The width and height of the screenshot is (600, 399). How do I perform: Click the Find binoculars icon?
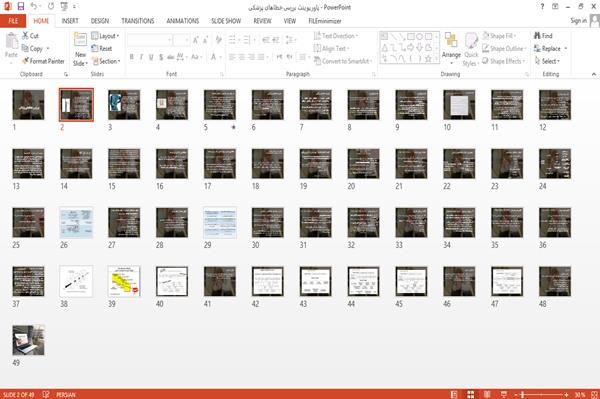pyautogui.click(x=537, y=36)
